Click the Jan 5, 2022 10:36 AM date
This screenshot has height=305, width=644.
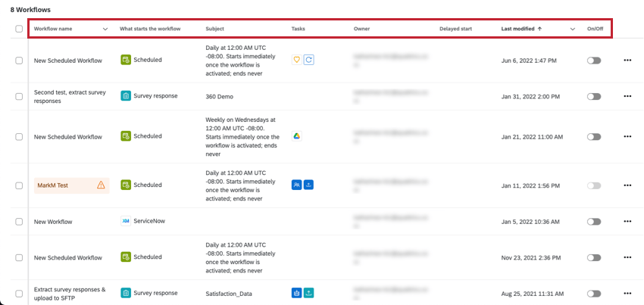pos(530,222)
